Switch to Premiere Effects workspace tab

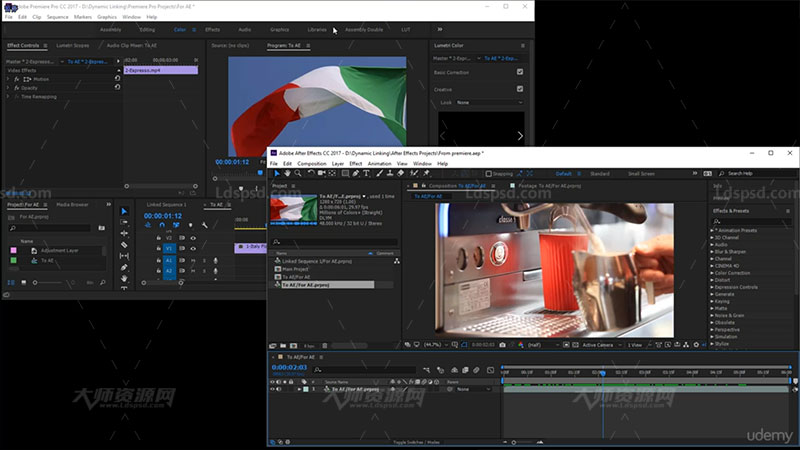[213, 30]
